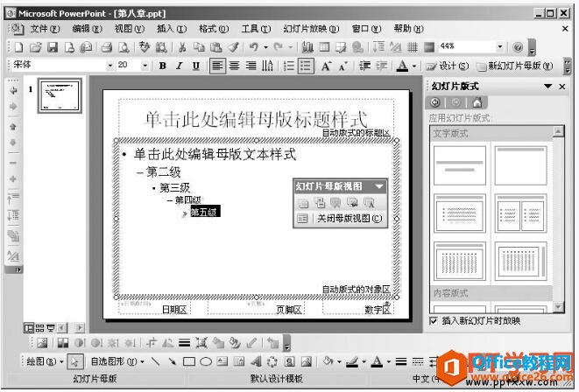Select the Oval drawing tool
579x392 pixels.
pyautogui.click(x=206, y=361)
